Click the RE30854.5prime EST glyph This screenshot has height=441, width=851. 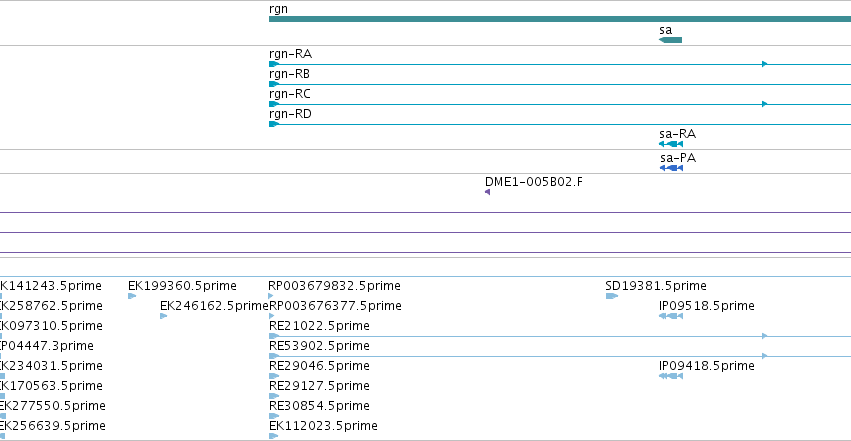274,416
